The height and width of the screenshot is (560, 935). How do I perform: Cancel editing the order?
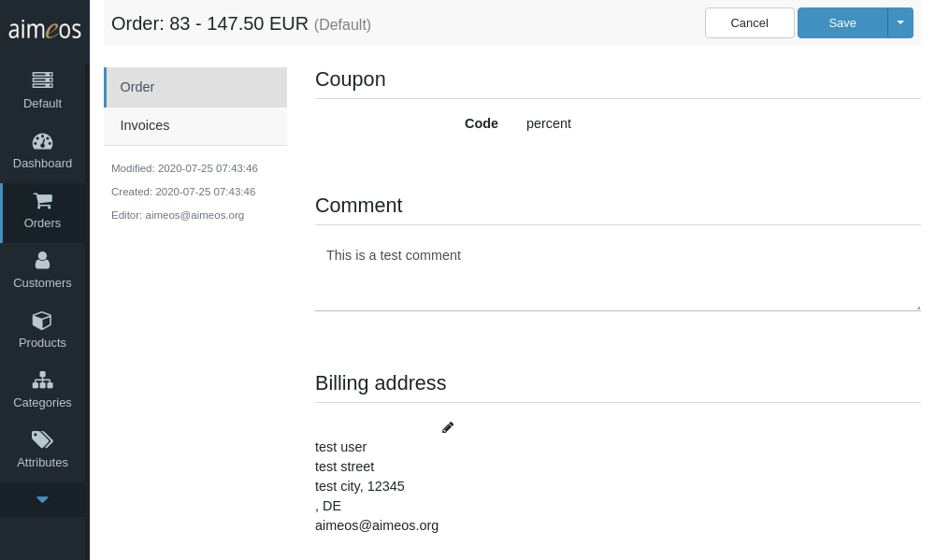tap(750, 22)
